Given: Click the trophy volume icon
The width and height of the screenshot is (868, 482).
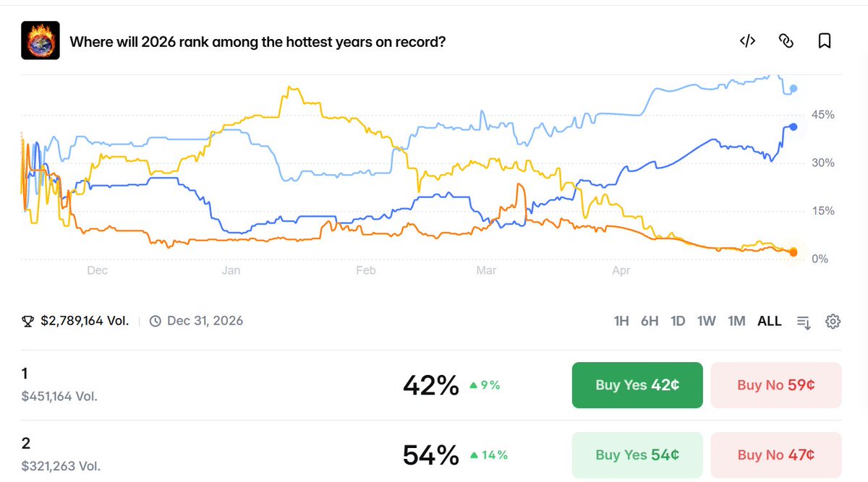Looking at the screenshot, I should (27, 322).
